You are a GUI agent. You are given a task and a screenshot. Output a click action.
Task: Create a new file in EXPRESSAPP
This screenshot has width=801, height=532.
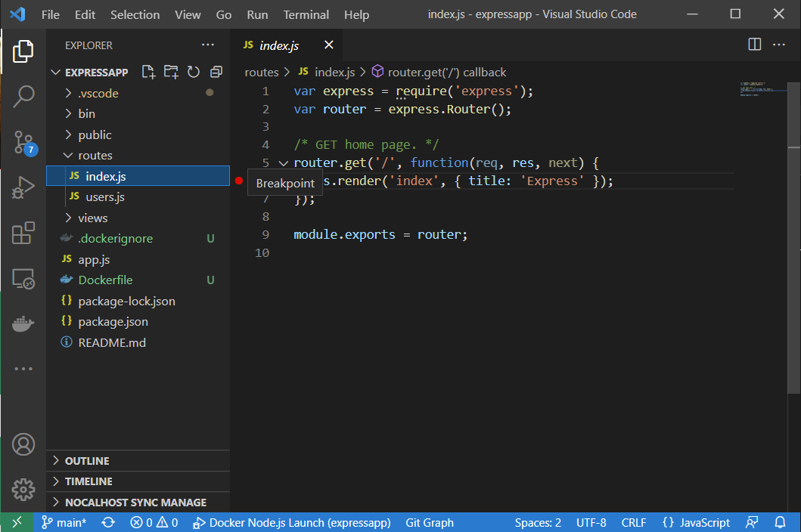pos(148,72)
